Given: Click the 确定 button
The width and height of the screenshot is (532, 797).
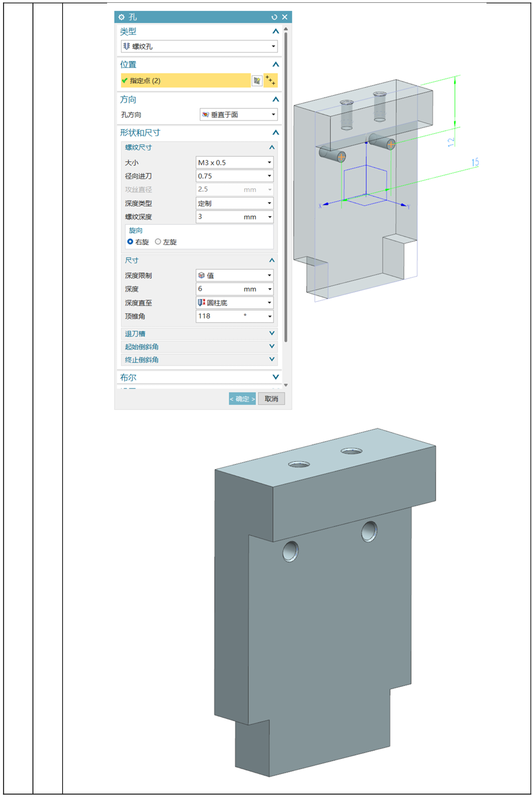Looking at the screenshot, I should (x=242, y=399).
